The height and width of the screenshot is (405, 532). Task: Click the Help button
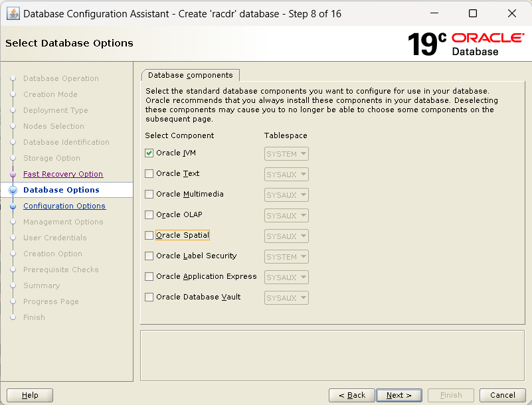[x=30, y=395]
